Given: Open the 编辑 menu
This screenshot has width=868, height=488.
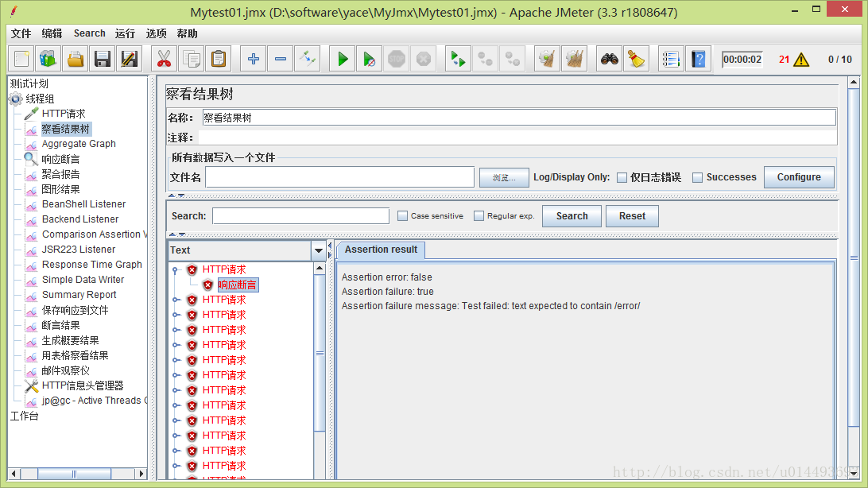Looking at the screenshot, I should [52, 33].
